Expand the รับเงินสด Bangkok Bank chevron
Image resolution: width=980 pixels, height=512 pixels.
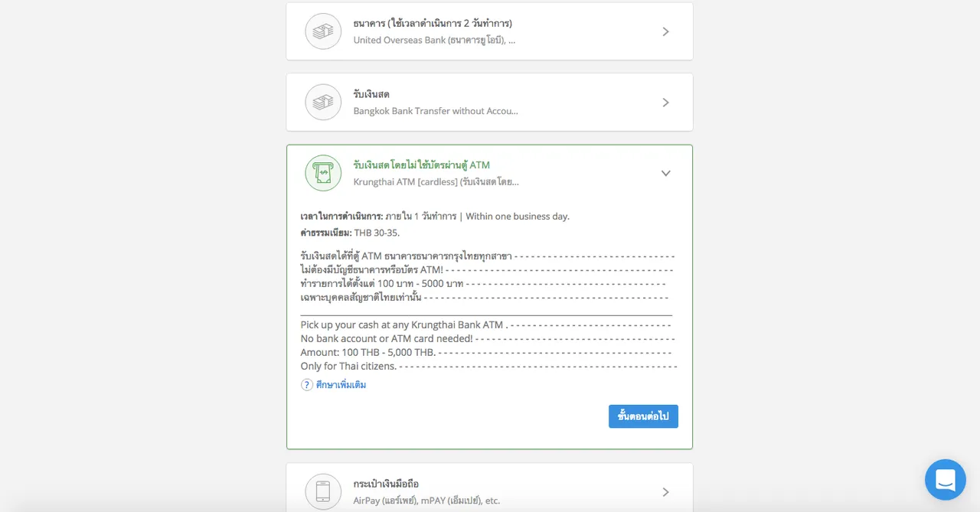coord(665,102)
